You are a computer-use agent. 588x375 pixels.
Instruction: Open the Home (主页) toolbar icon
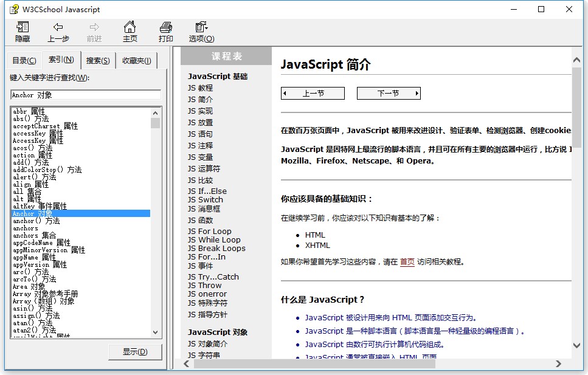tap(130, 32)
